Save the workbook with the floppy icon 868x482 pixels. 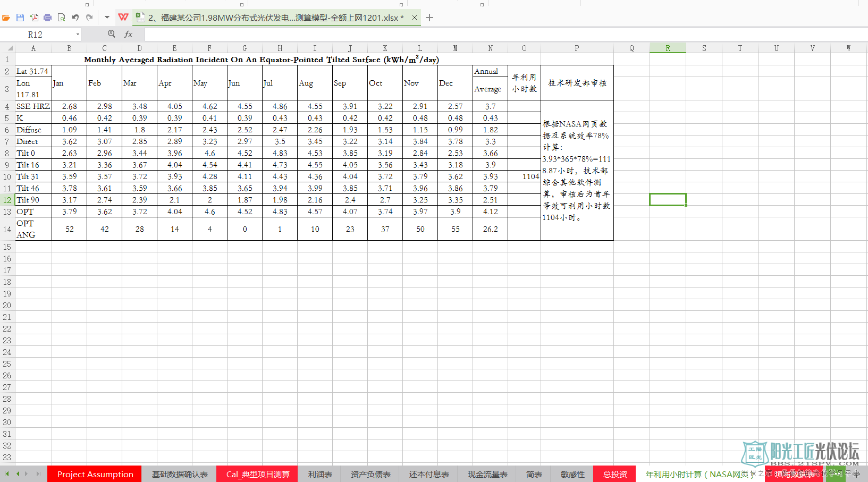click(x=20, y=18)
